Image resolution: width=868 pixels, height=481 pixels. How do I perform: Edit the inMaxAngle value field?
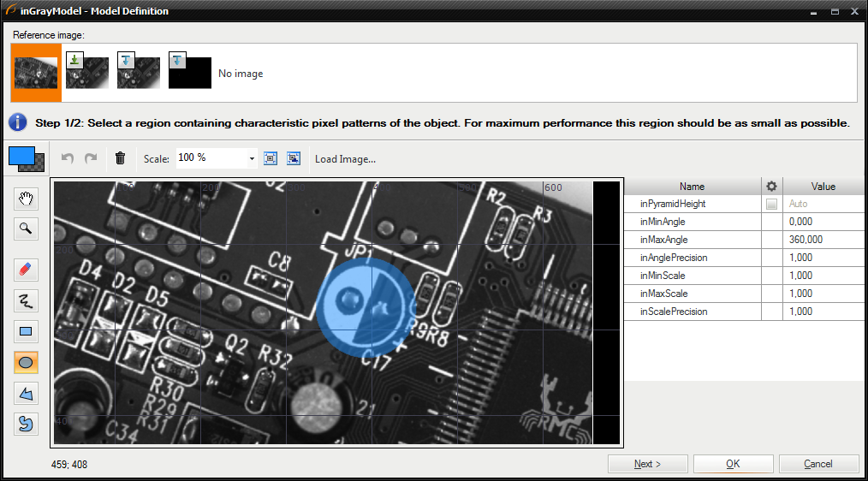coord(823,240)
